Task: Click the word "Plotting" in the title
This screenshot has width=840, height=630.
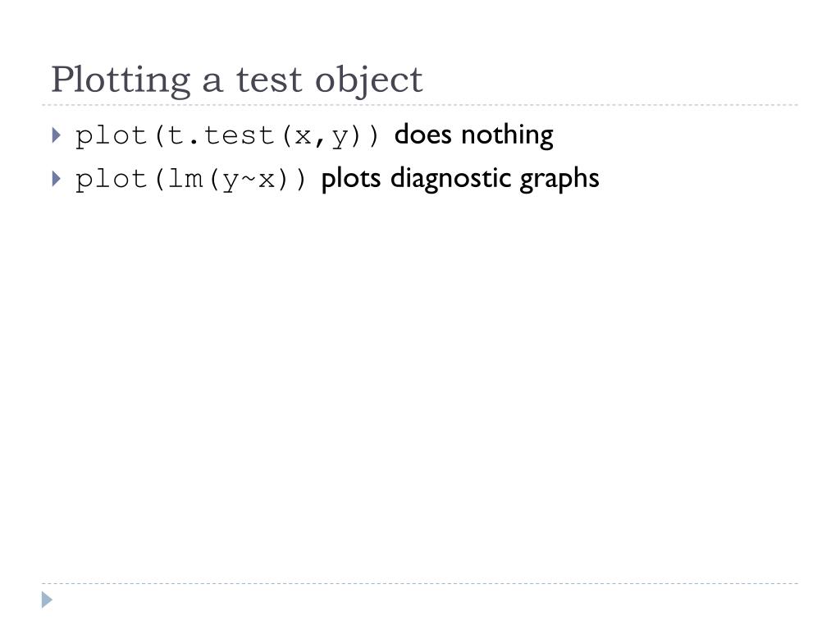Action: (x=121, y=80)
